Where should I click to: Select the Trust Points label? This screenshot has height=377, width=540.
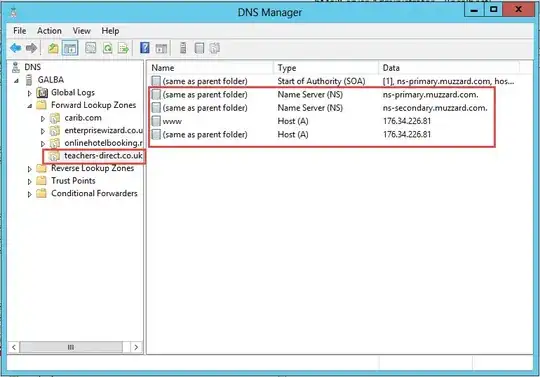(73, 181)
